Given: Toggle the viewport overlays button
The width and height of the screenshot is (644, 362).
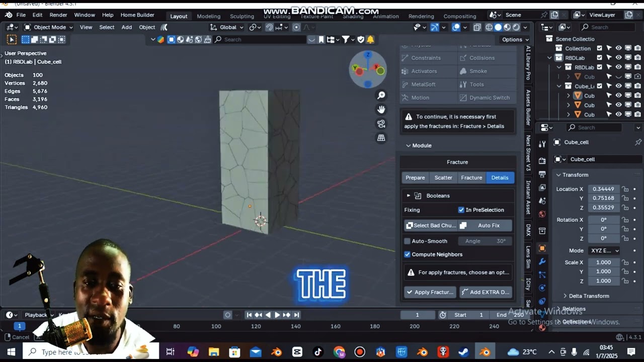Looking at the screenshot, I should click(456, 27).
